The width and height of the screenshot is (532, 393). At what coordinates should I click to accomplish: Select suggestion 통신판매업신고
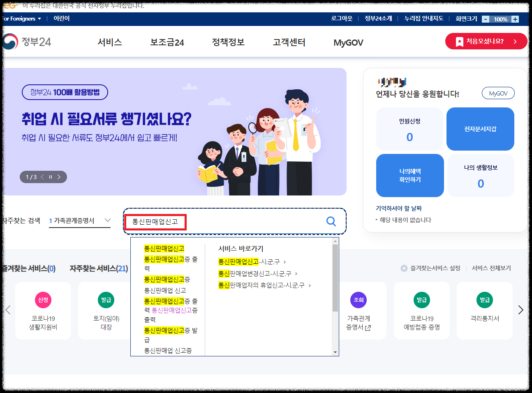[164, 249]
